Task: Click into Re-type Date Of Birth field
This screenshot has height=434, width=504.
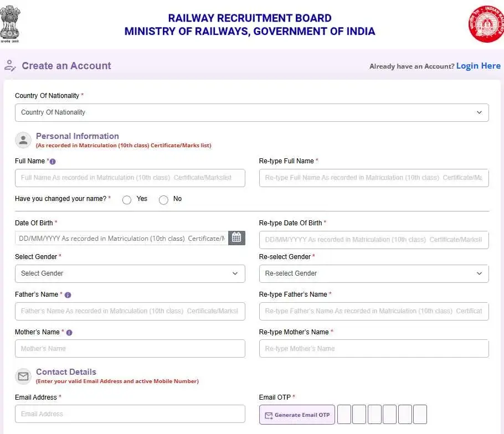Action: (x=374, y=240)
